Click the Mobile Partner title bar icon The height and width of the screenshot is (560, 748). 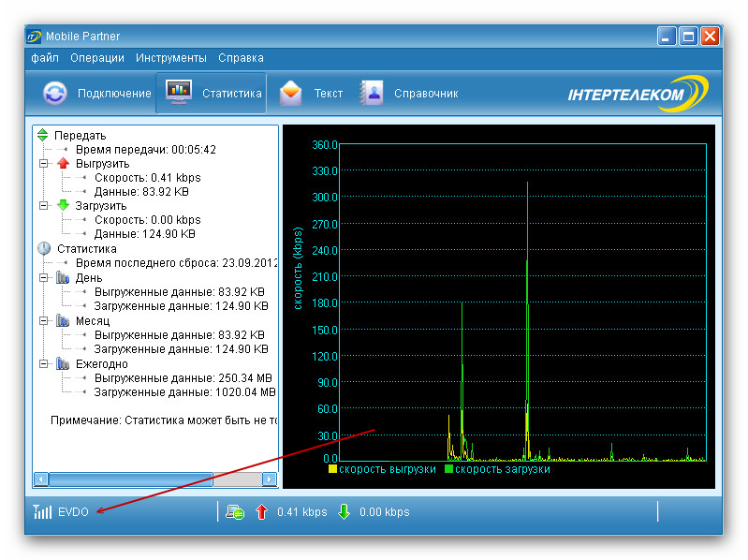tap(34, 37)
